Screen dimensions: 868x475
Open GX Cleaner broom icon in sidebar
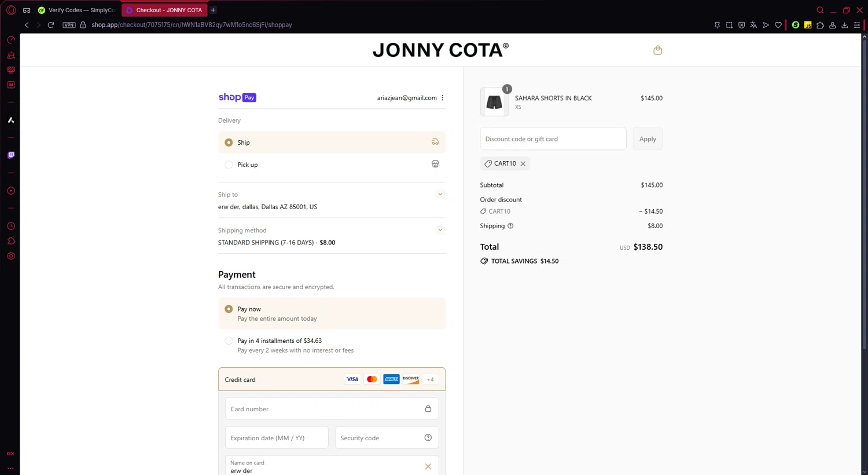pos(10,55)
